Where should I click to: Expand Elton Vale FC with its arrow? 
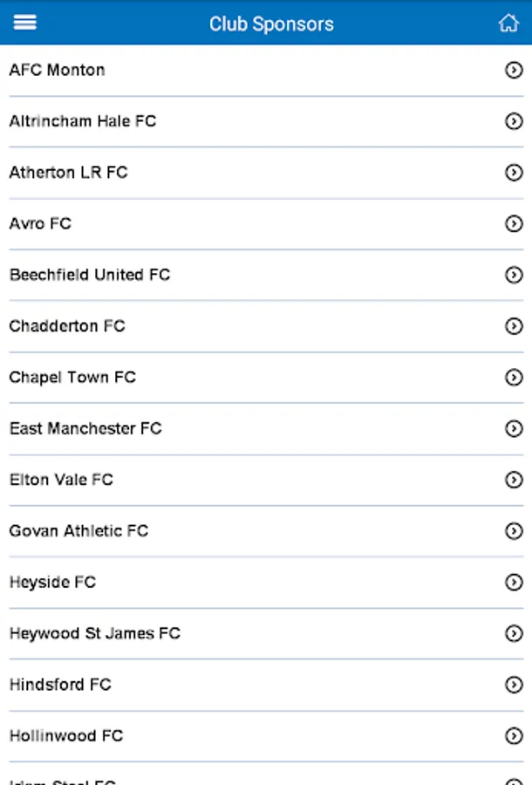point(514,480)
